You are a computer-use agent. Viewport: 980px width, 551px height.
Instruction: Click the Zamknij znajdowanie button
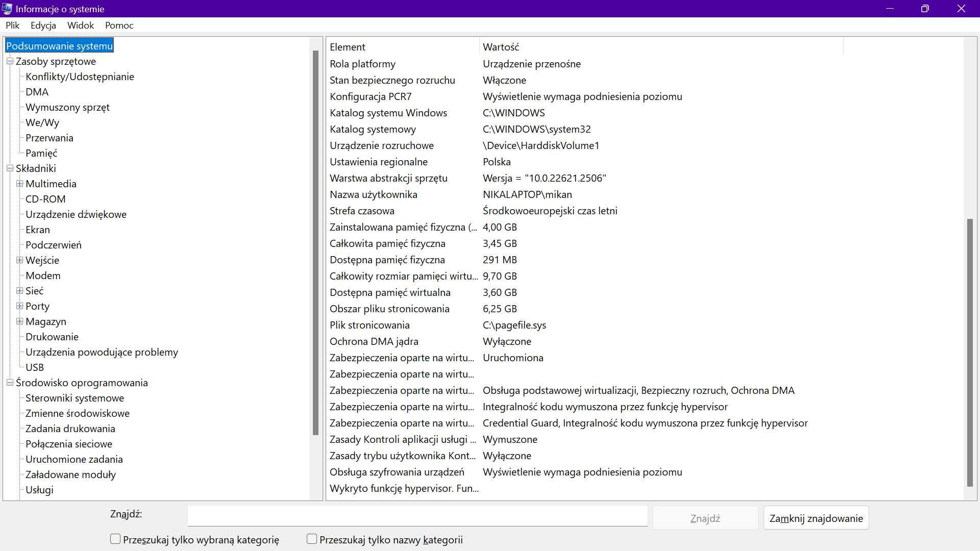816,518
